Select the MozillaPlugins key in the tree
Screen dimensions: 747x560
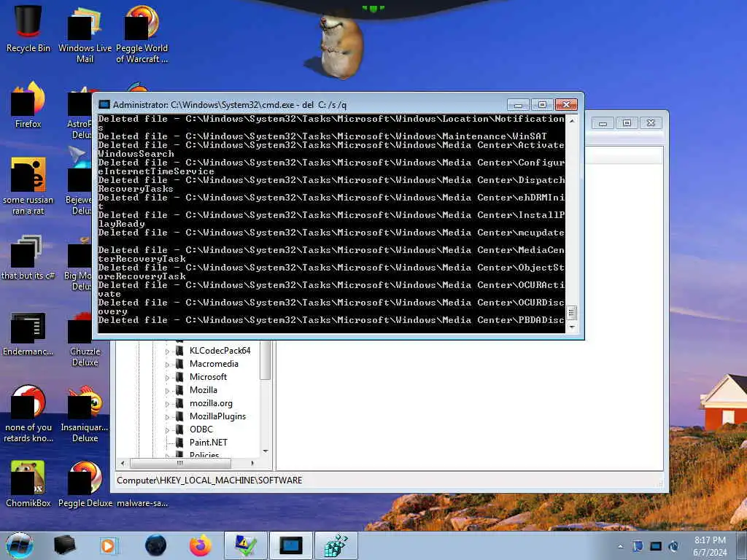tap(217, 416)
